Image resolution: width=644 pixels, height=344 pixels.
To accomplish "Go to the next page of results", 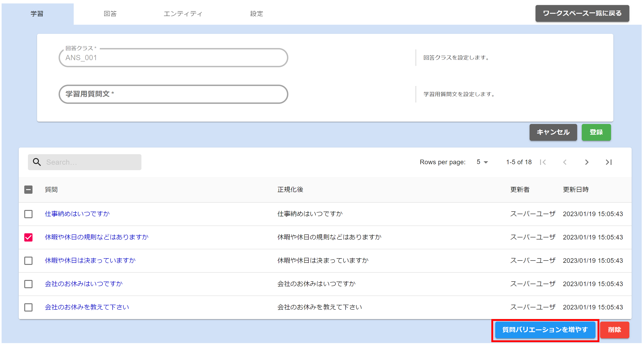I will tap(587, 162).
